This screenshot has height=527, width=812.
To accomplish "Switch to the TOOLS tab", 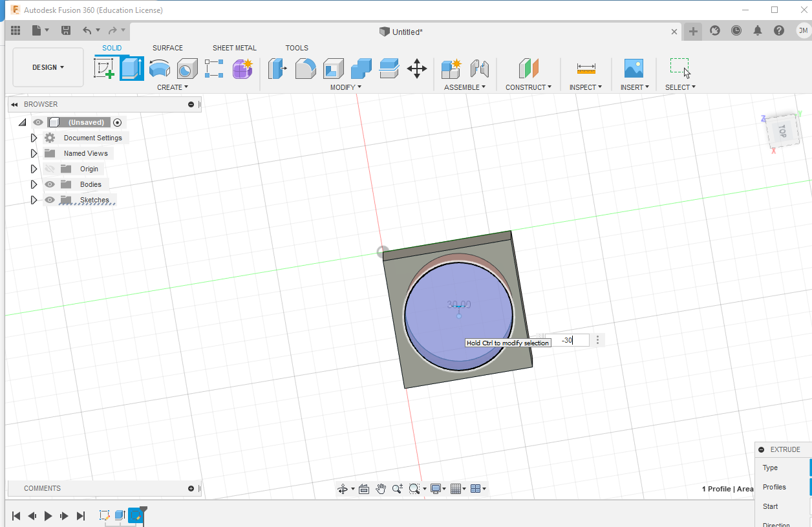I will point(297,48).
